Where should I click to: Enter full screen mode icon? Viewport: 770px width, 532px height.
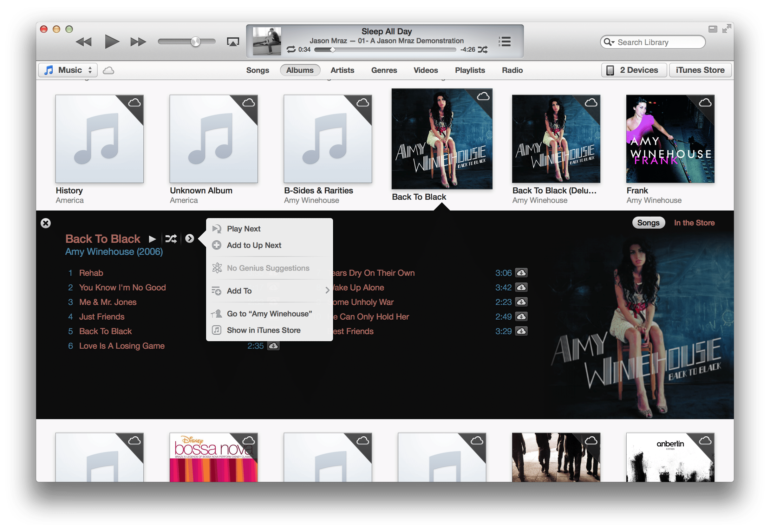[726, 29]
